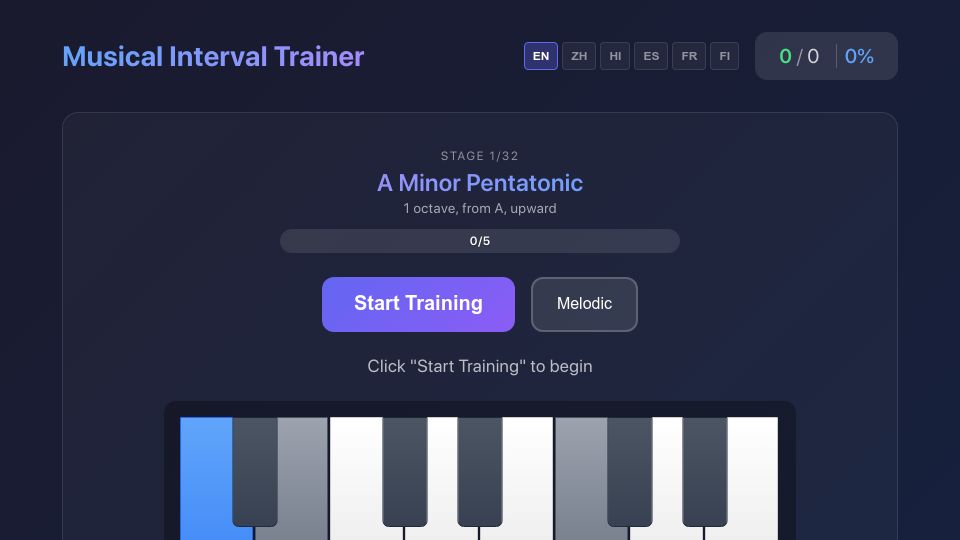Switch language to EN
The height and width of the screenshot is (540, 960).
(541, 56)
